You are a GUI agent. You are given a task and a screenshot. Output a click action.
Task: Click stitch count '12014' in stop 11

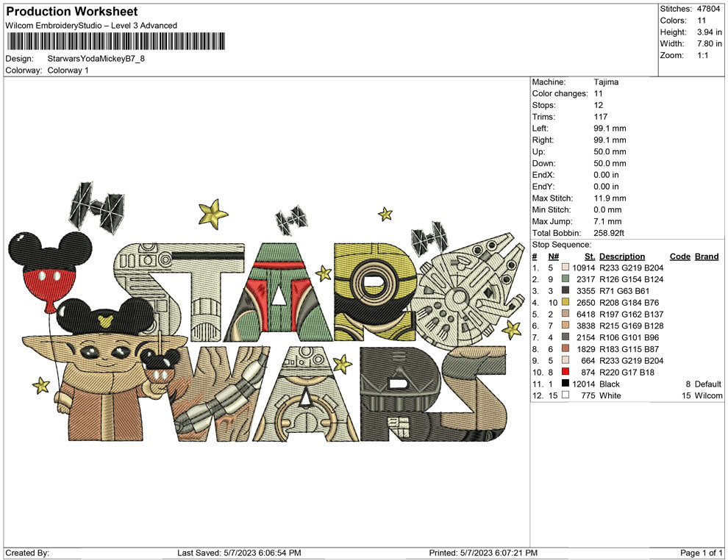(584, 384)
